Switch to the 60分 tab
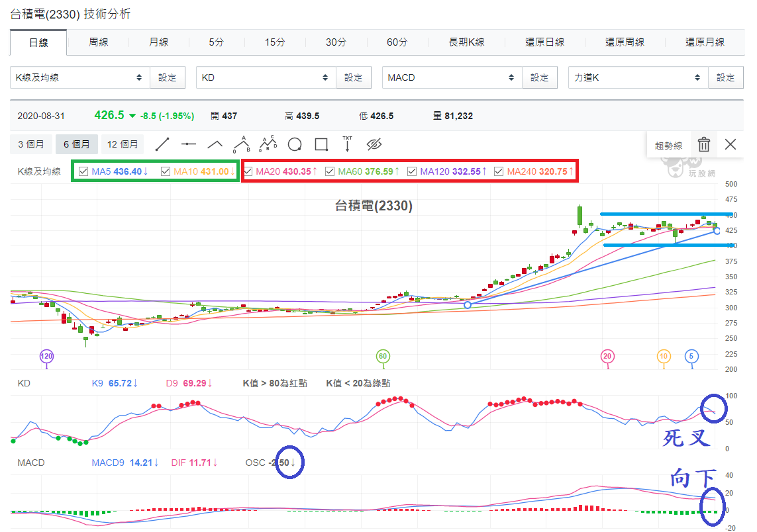The height and width of the screenshot is (532, 757). (397, 42)
